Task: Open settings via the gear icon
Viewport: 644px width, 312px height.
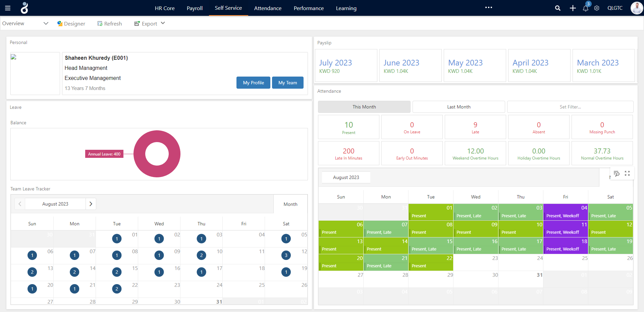Action: click(x=597, y=8)
